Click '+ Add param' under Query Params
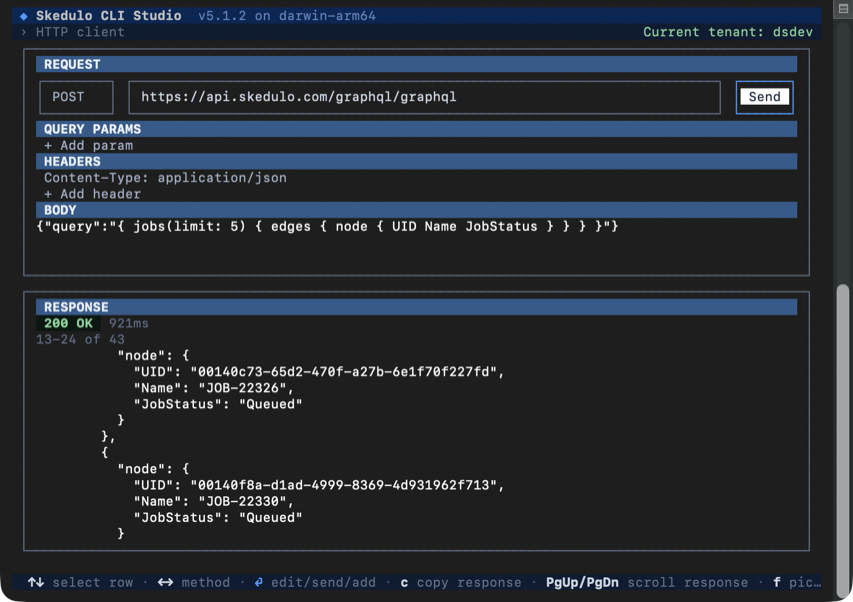Screen dimensions: 853x602 (x=89, y=145)
